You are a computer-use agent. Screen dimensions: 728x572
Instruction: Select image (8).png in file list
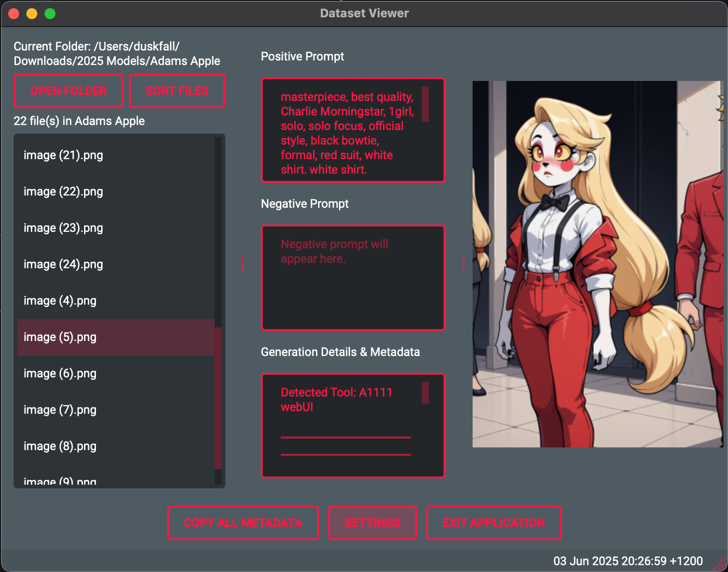(x=116, y=446)
